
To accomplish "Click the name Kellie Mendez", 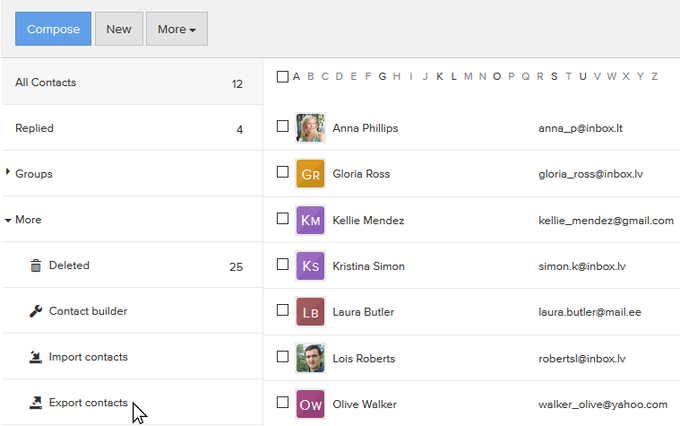I will click(368, 220).
